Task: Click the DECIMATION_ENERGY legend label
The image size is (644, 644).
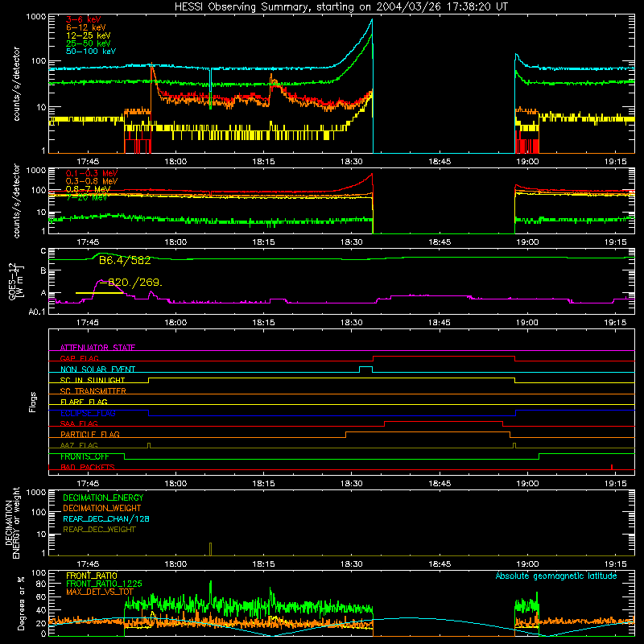Action: [103, 497]
